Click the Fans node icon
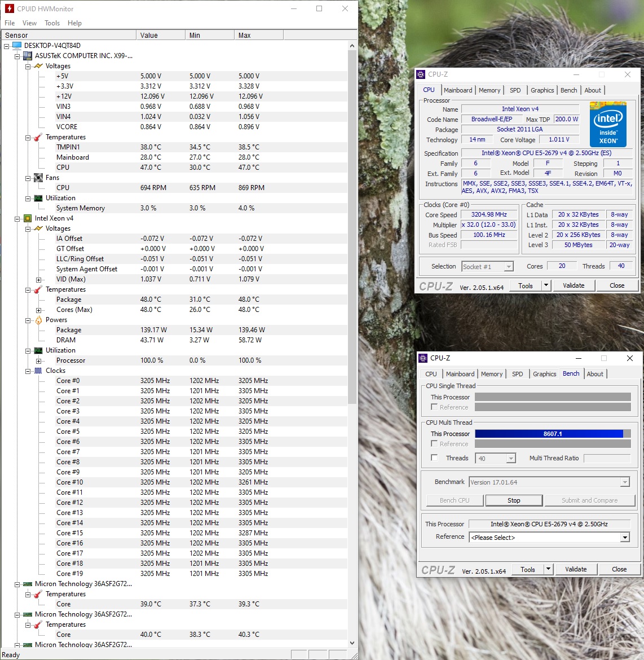 (38, 178)
